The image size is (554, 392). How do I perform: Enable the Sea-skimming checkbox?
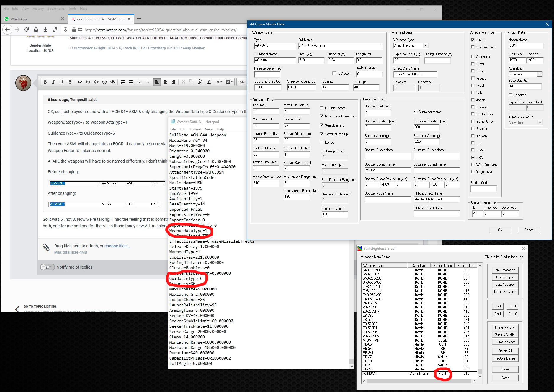pyautogui.click(x=321, y=125)
